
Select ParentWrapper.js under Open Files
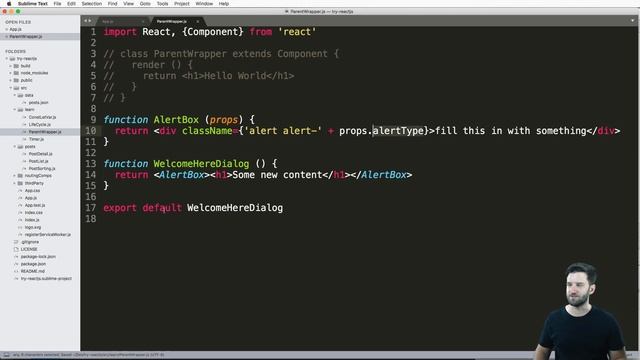pos(26,37)
